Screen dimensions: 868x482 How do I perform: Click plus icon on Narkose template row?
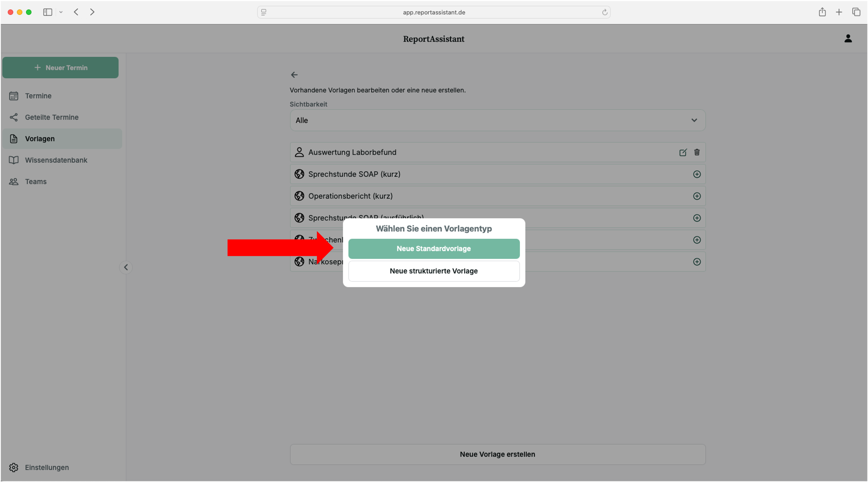pos(697,262)
